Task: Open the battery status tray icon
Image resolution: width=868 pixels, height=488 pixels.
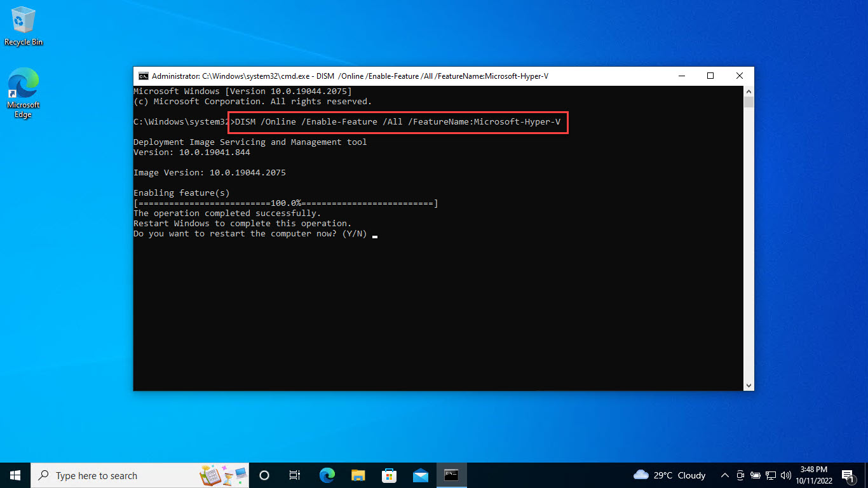Action: pos(756,475)
